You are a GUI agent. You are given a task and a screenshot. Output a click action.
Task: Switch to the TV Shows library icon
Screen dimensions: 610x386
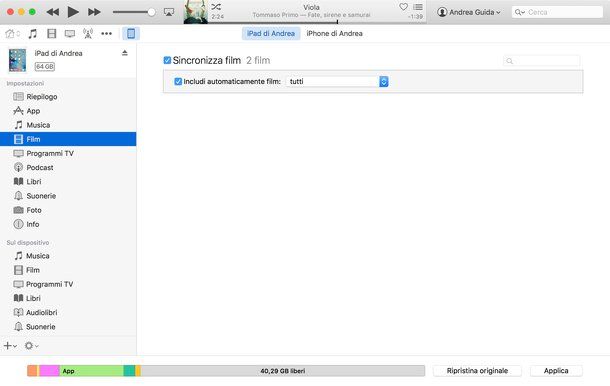[x=70, y=34]
